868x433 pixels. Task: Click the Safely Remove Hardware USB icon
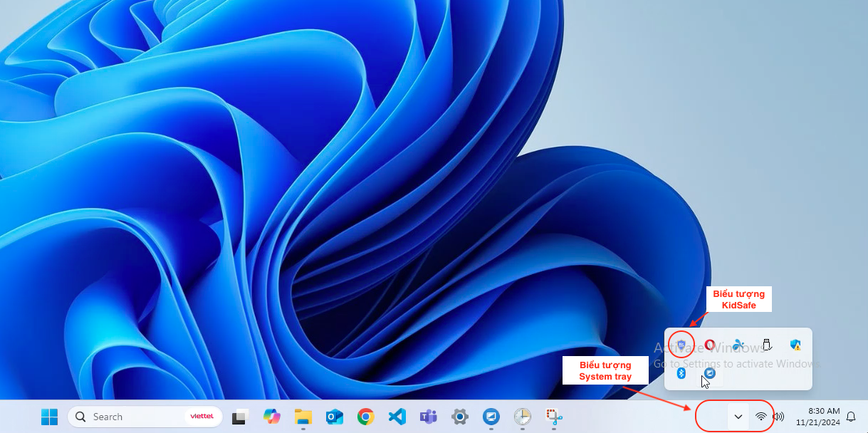pos(767,345)
